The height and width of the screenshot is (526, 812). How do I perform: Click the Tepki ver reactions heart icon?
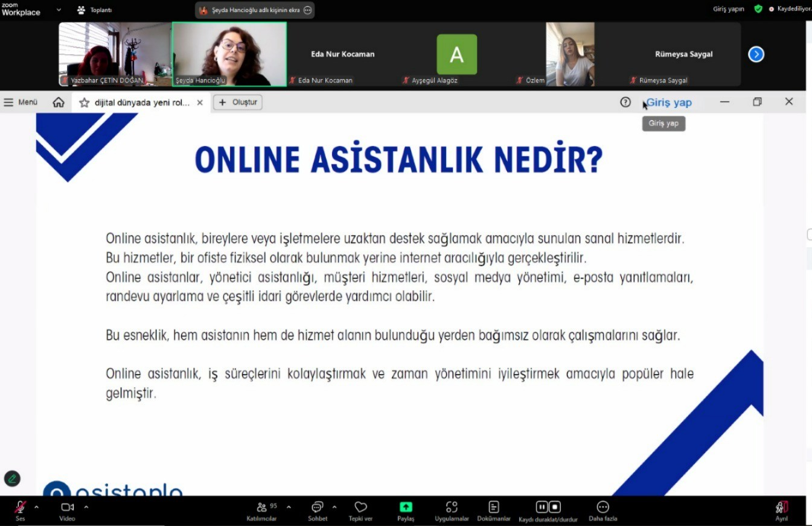pos(360,507)
